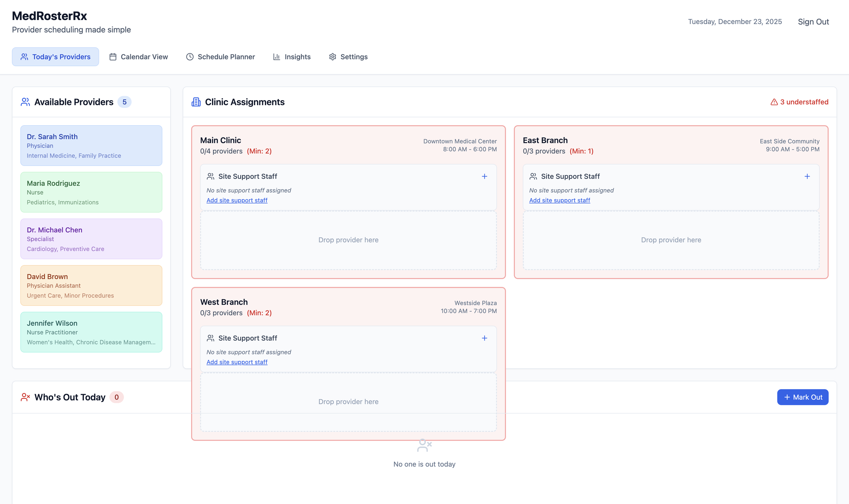Viewport: 849px width, 504px height.
Task: Go to the Settings tab
Action: pyautogui.click(x=348, y=57)
